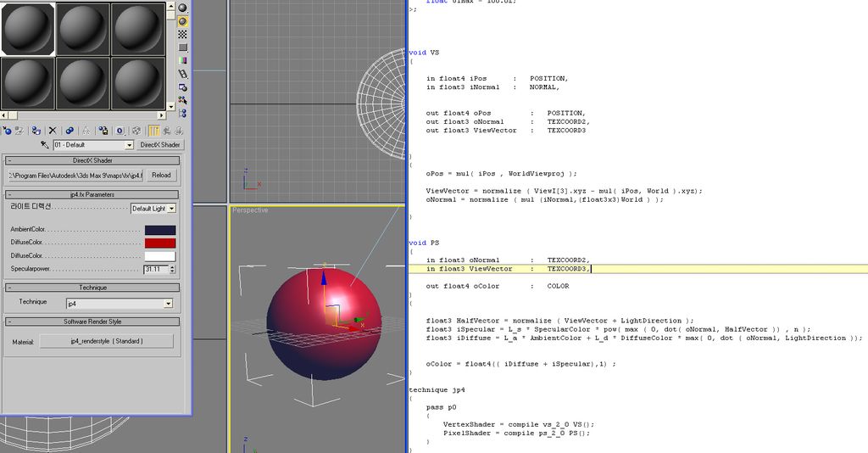Click the Go to Parent icon

(x=166, y=131)
